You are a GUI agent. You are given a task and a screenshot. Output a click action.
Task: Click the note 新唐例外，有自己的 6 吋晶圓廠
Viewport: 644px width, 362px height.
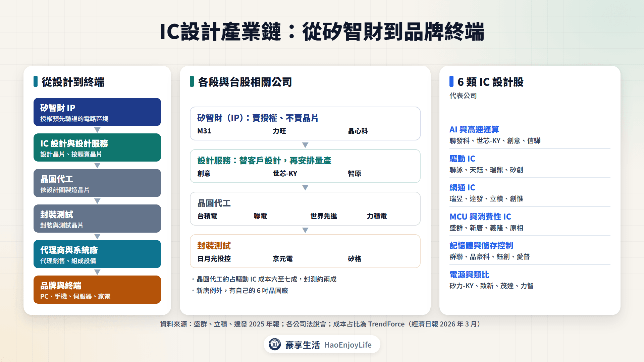coord(242,291)
